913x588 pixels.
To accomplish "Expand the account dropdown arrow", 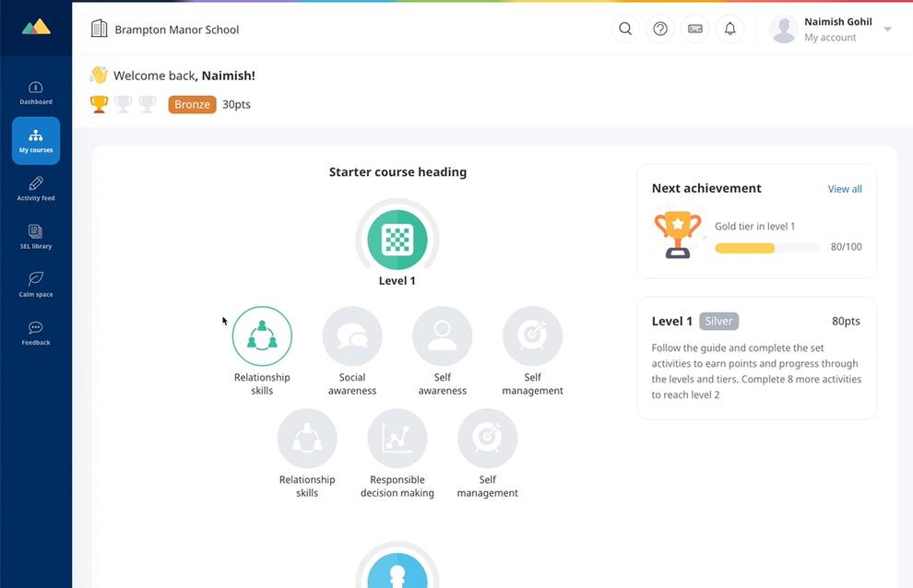I will pos(888,29).
